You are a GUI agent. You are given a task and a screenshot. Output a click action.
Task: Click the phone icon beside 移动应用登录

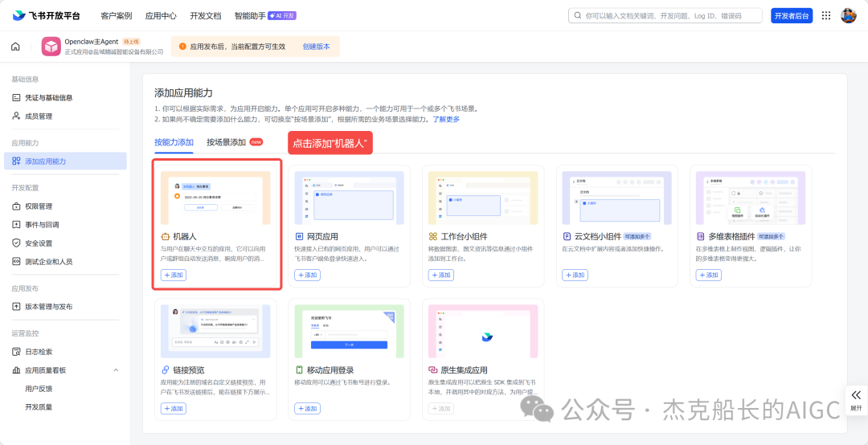pos(299,369)
